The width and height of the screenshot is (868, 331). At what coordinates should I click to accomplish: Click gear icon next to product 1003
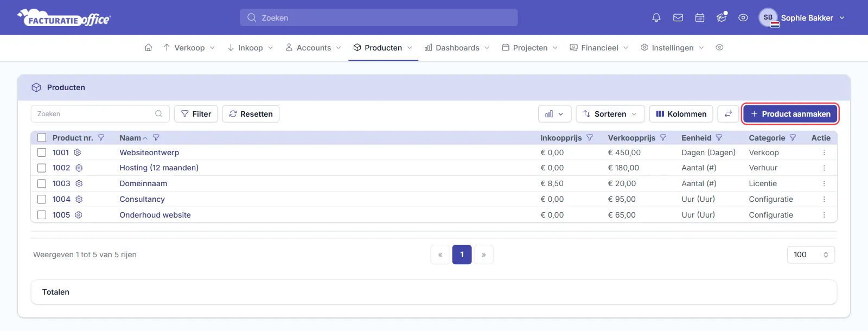coord(79,183)
